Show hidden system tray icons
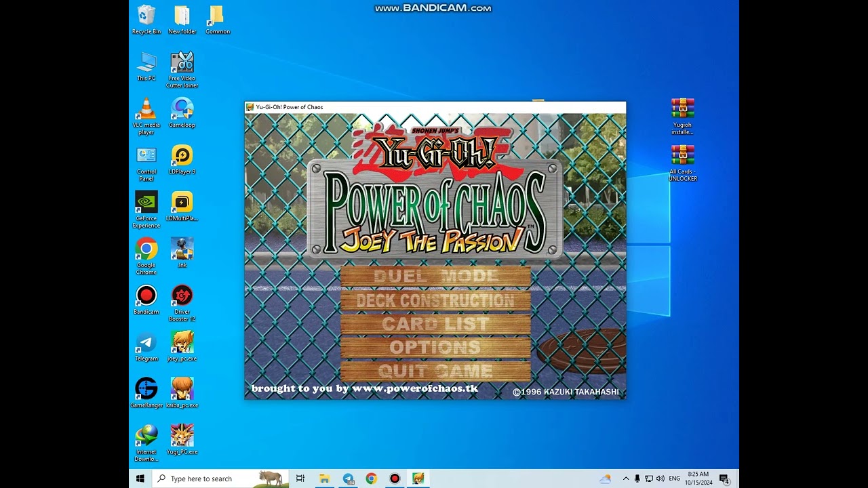This screenshot has width=868, height=488. [625, 479]
